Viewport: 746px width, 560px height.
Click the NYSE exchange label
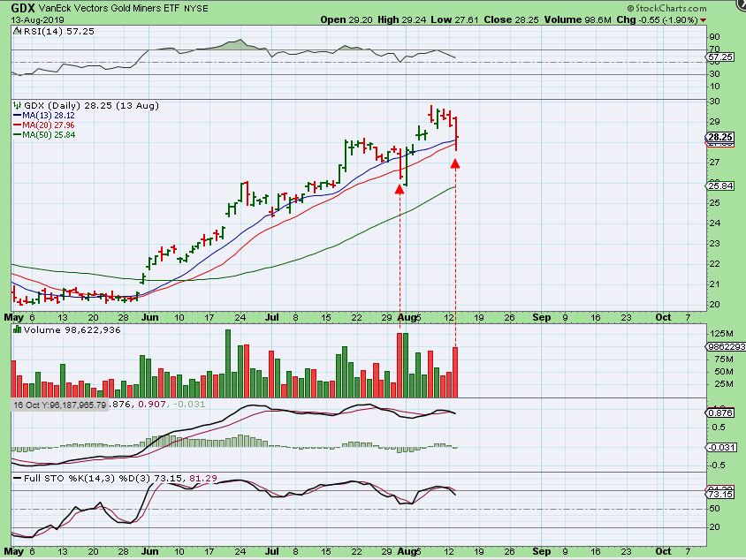[194, 9]
